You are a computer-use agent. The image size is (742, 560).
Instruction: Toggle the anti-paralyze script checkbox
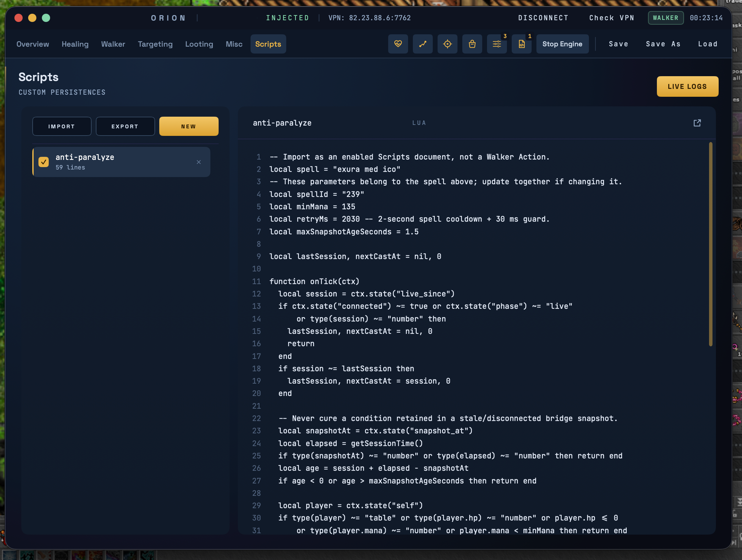point(44,162)
